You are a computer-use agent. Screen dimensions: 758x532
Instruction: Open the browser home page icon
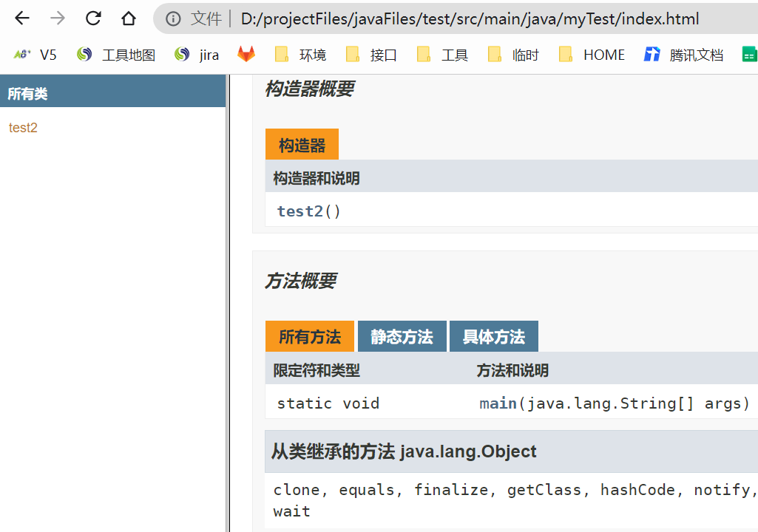[x=129, y=18]
